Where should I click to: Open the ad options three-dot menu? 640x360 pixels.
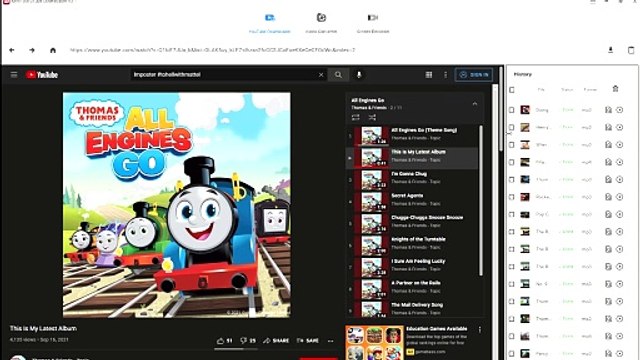point(480,330)
